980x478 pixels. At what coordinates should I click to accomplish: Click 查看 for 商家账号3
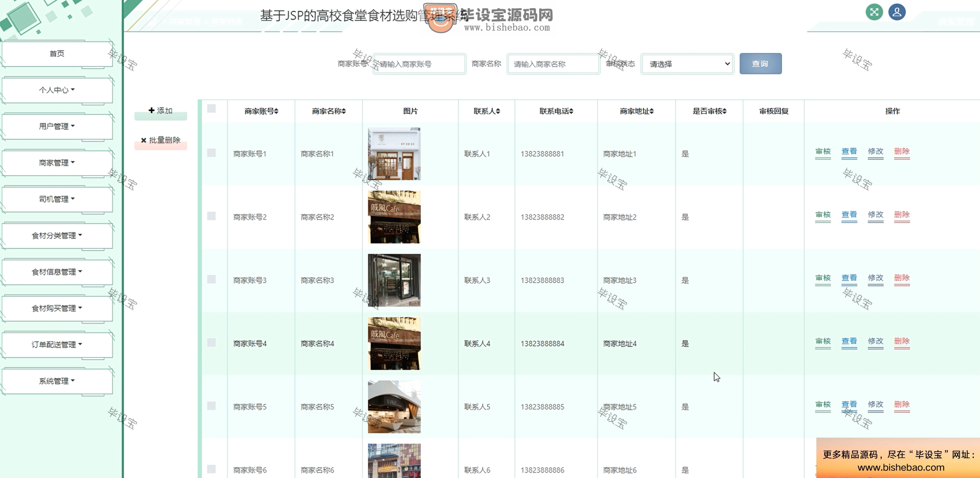click(849, 278)
